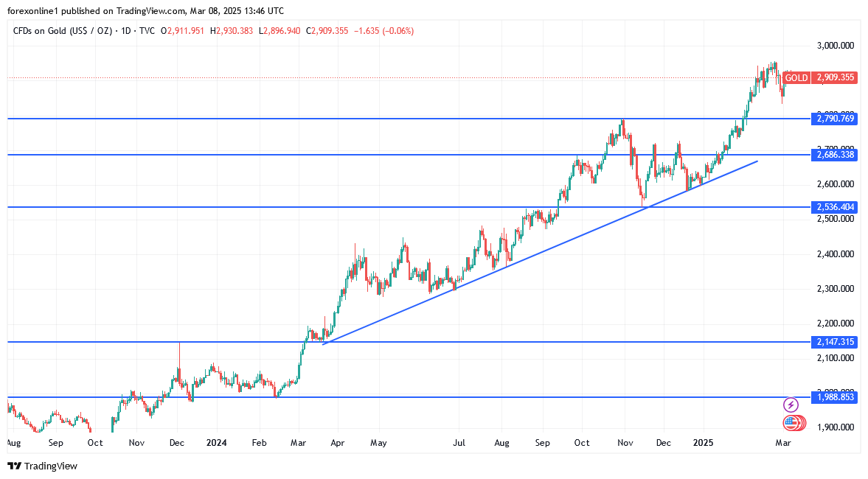Click the 3,000.000 price scale label
The image size is (868, 479).
(x=835, y=46)
